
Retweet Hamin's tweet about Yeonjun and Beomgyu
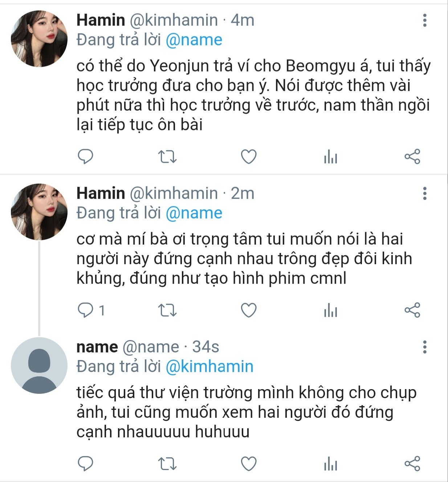click(x=167, y=157)
